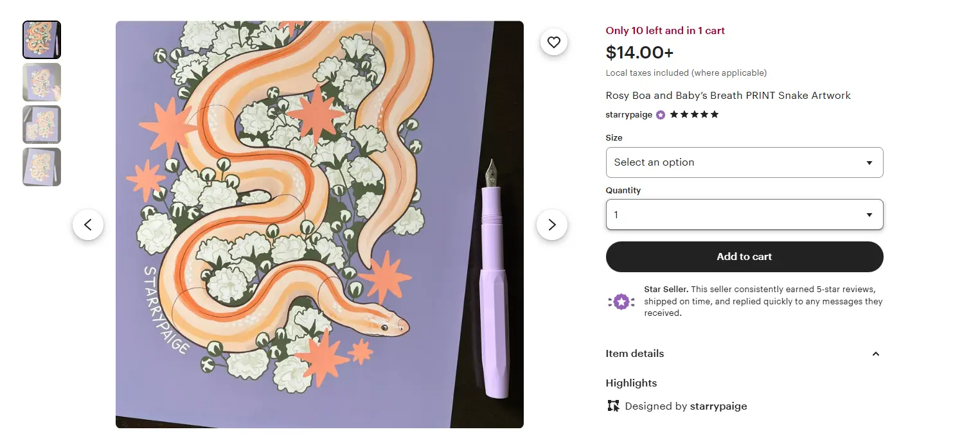Viewport: 980px width, 434px height.
Task: Collapse the Item details section
Action: (x=875, y=354)
